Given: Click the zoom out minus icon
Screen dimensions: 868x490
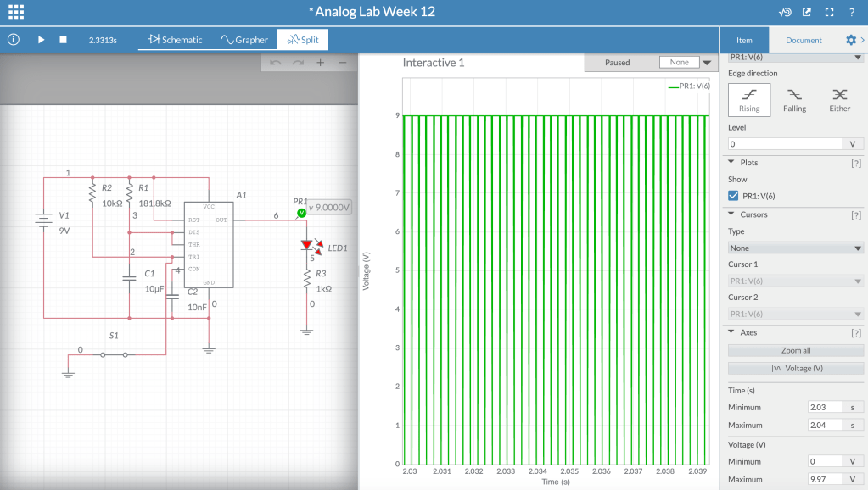Looking at the screenshot, I should tap(343, 63).
